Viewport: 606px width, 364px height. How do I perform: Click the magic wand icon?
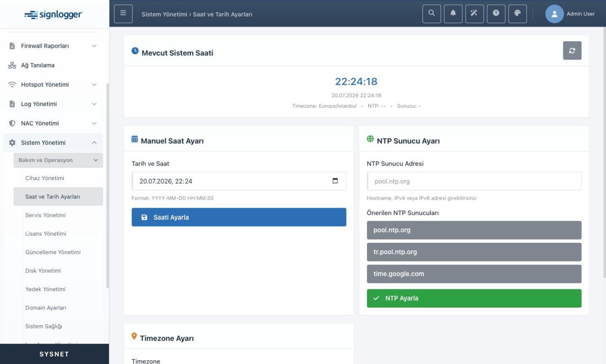474,14
